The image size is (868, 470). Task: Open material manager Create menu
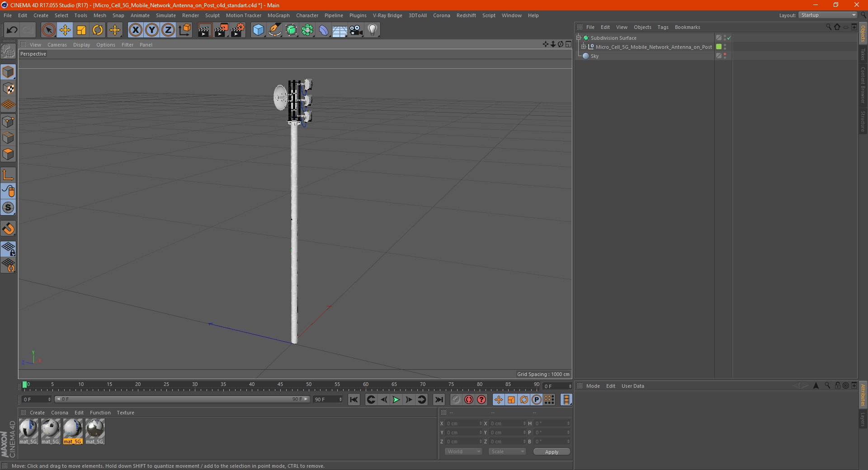pyautogui.click(x=37, y=413)
